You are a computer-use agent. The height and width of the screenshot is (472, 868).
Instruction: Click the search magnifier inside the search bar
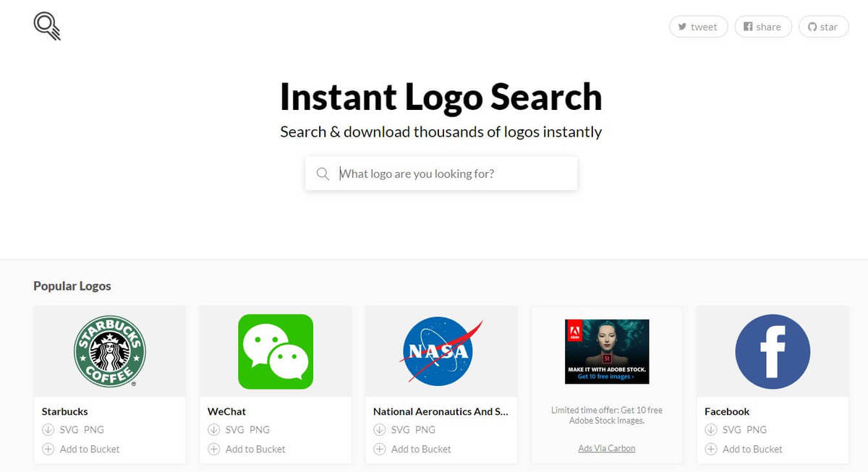[x=323, y=173]
